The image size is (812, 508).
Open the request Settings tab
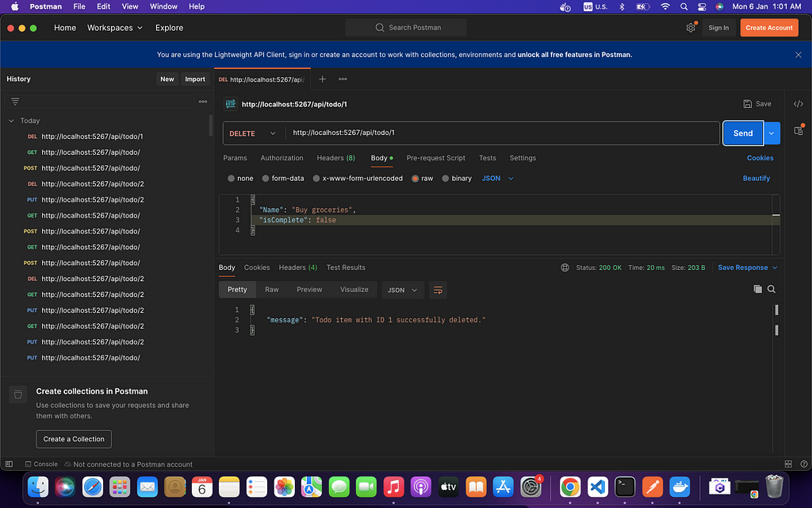[x=523, y=158]
